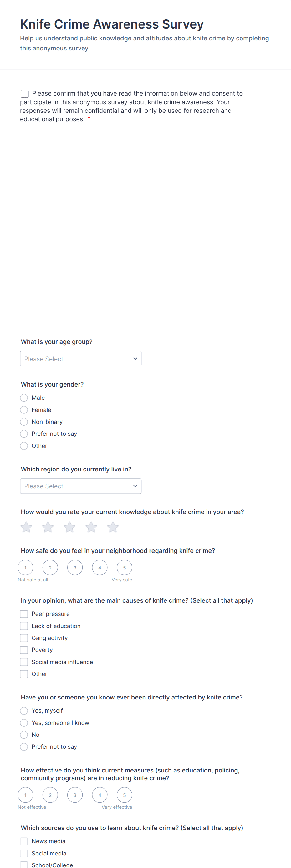Check the Peer pressure cause

(x=24, y=614)
